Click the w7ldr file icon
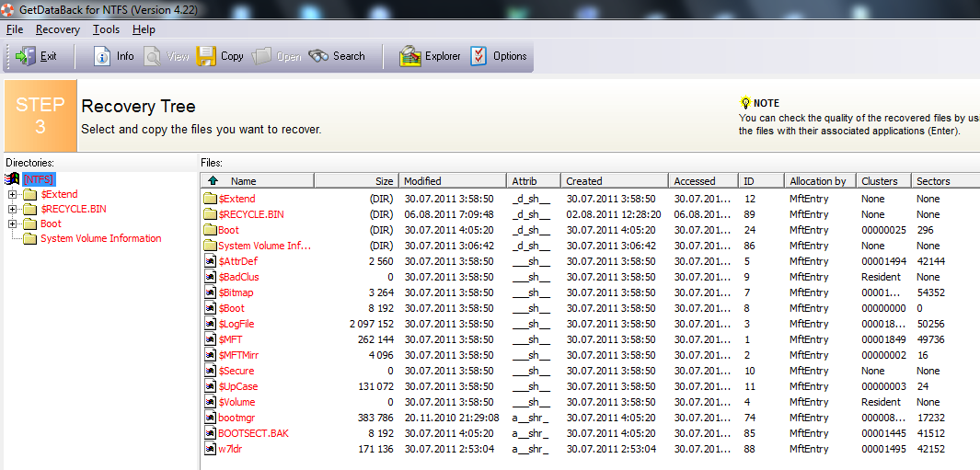 pyautogui.click(x=211, y=449)
